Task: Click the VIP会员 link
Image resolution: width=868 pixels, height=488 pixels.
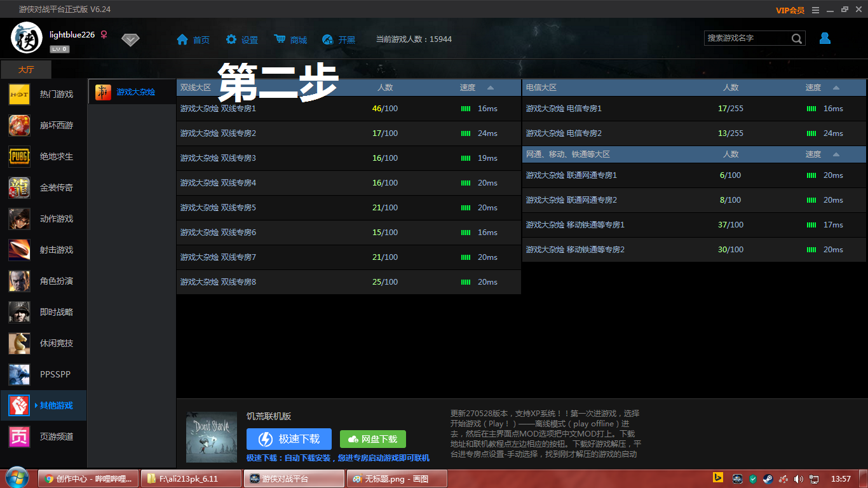Action: point(790,10)
